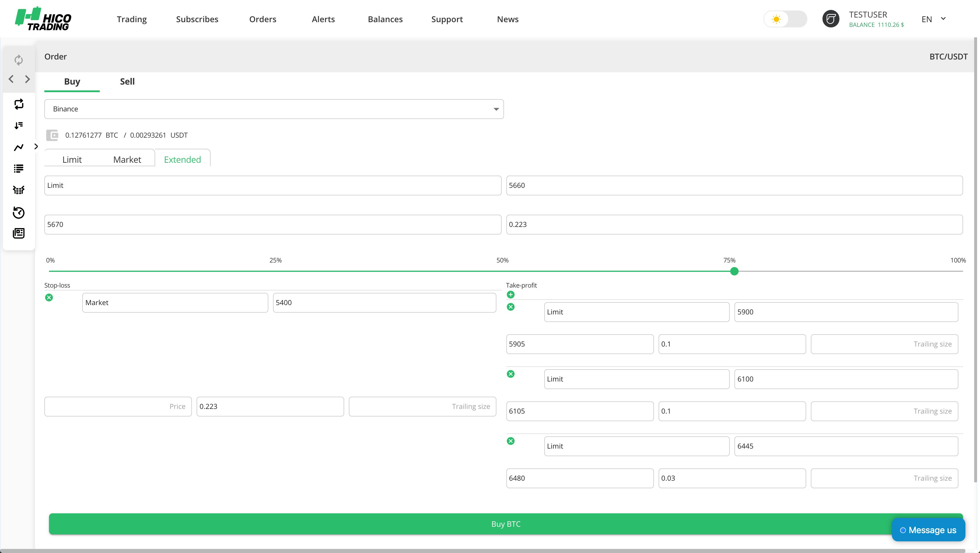Image resolution: width=980 pixels, height=553 pixels.
Task: Click the sort-descending icon in sidebar
Action: click(19, 125)
